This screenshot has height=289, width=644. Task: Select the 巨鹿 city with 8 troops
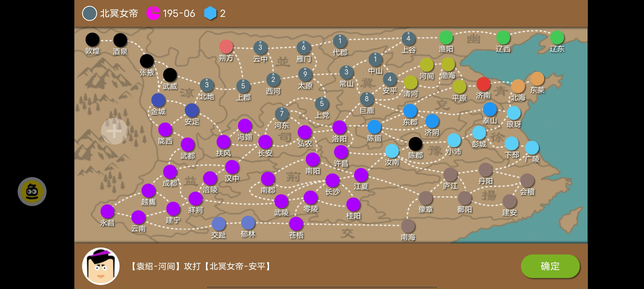coord(367,99)
